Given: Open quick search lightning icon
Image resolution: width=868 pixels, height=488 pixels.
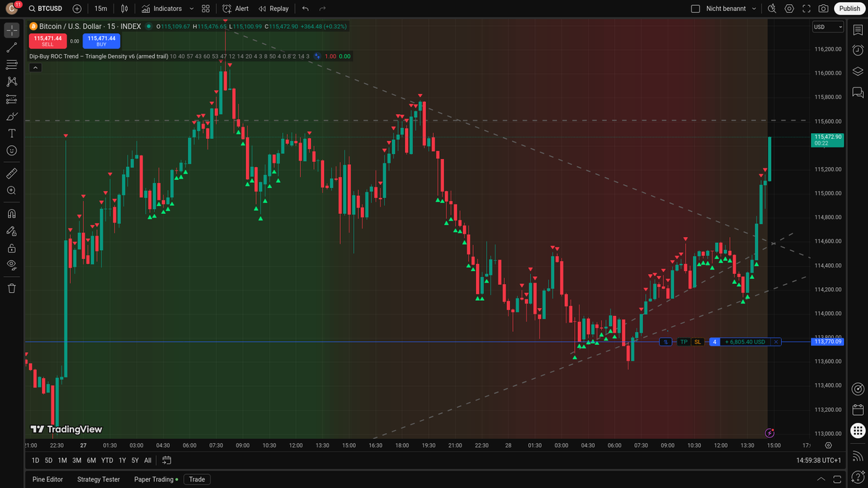Looking at the screenshot, I should point(772,9).
